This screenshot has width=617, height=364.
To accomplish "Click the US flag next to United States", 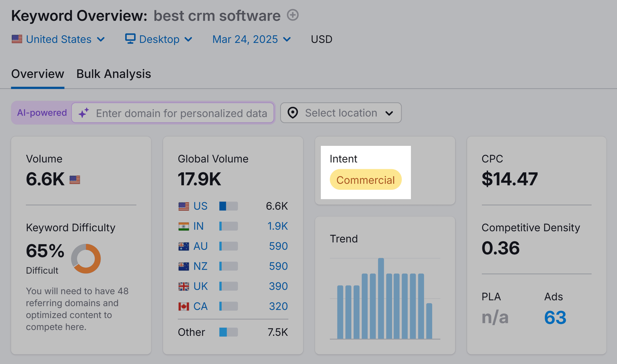I will 17,39.
